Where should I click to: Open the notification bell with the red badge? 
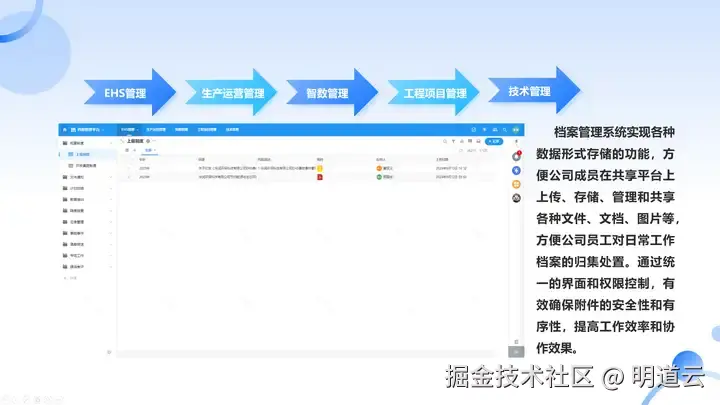click(x=517, y=157)
